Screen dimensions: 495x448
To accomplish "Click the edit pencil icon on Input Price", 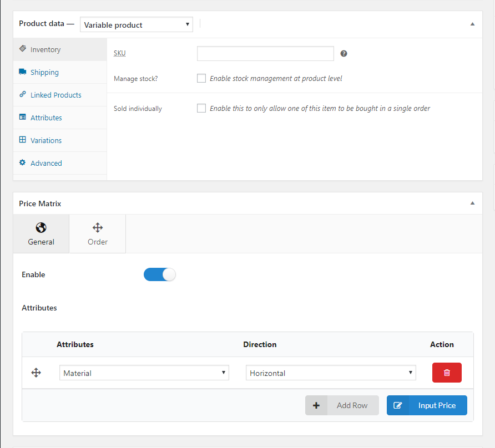I will 397,405.
